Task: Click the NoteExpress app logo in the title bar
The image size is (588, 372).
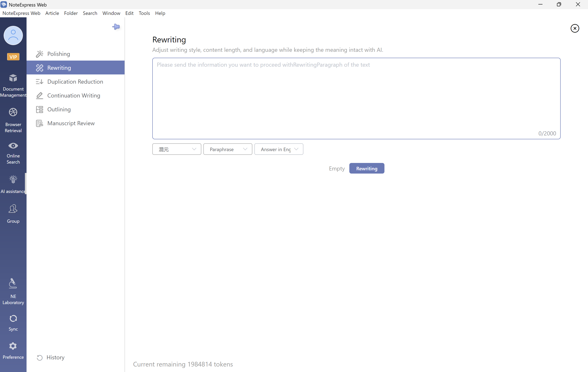Action: pyautogui.click(x=4, y=4)
